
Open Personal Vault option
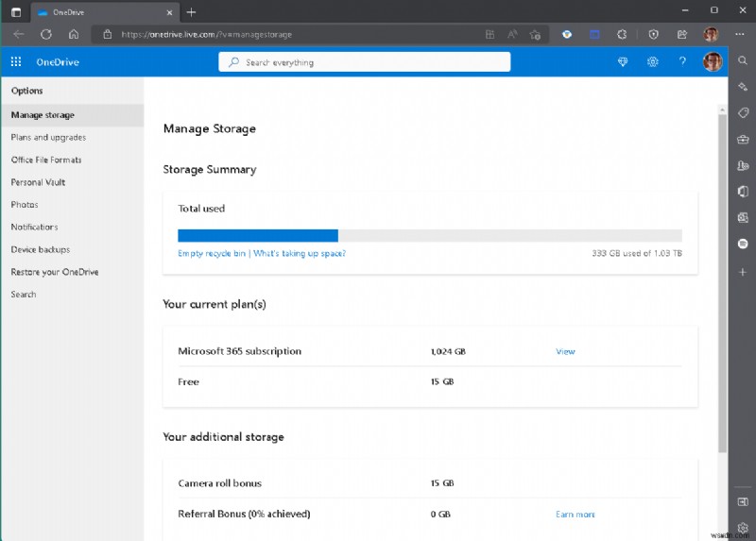(x=38, y=182)
